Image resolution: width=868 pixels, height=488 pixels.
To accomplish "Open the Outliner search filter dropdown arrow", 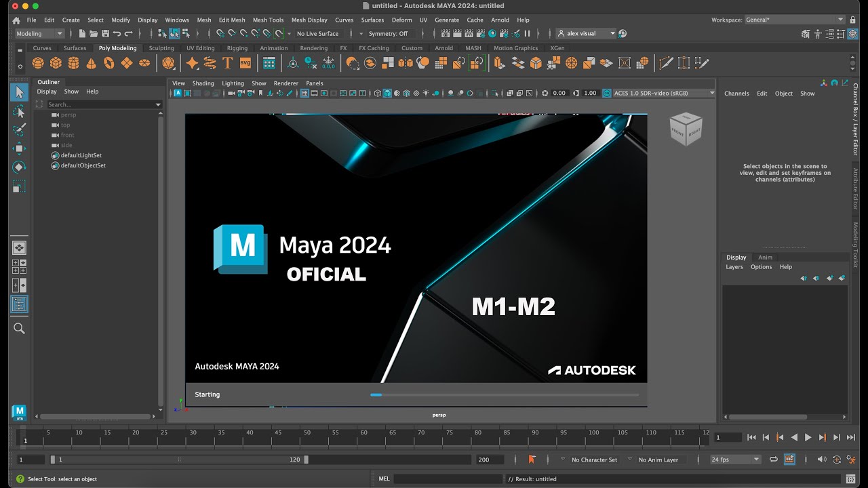I will (158, 104).
